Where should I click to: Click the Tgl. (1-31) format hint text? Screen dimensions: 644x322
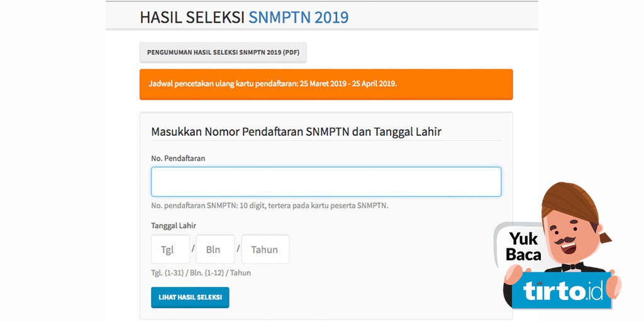[201, 273]
